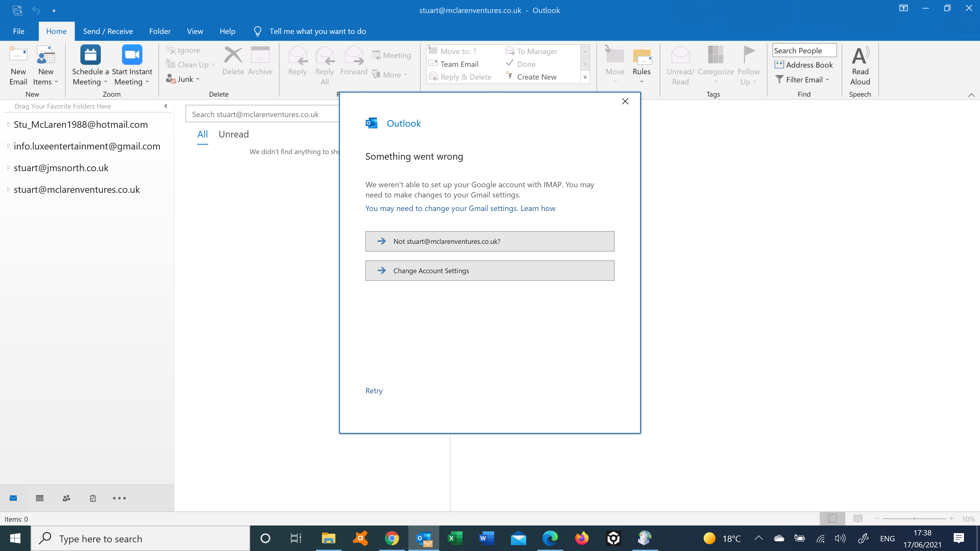
Task: Switch to Calendar view in navigation bar
Action: pyautogui.click(x=39, y=498)
